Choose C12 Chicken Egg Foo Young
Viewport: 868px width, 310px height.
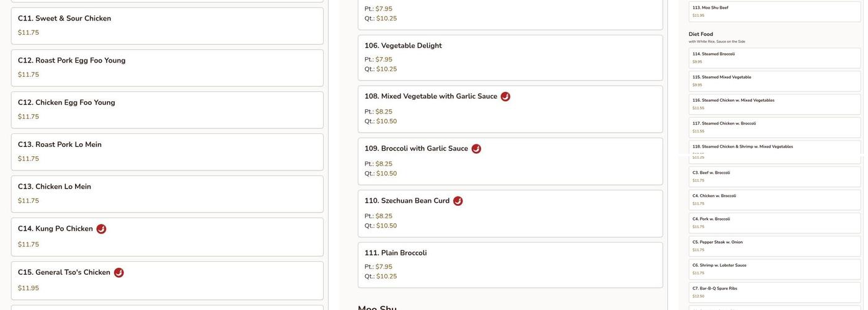pyautogui.click(x=167, y=110)
